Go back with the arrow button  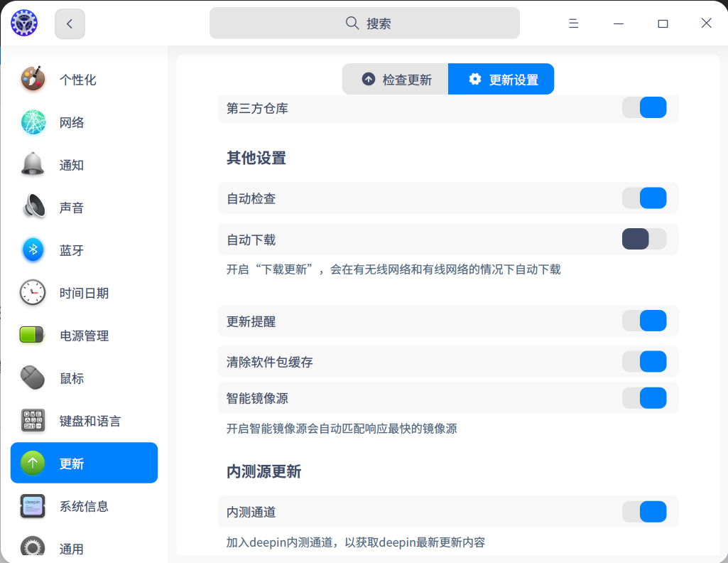tap(70, 23)
